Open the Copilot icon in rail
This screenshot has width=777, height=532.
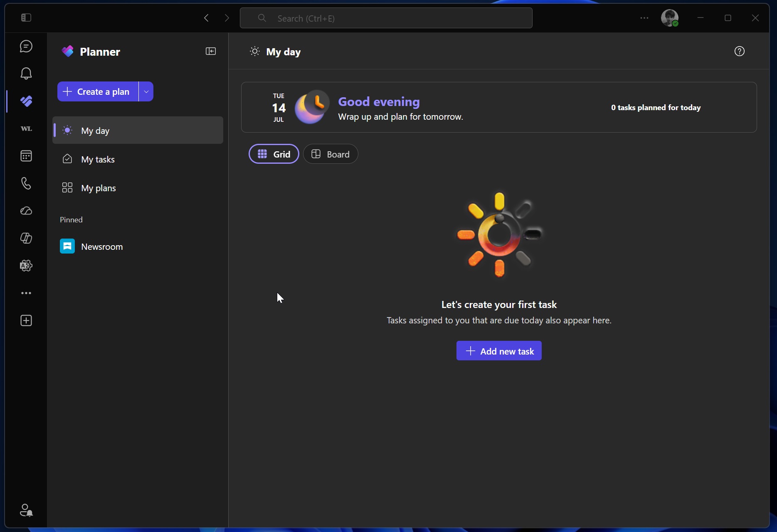click(26, 238)
